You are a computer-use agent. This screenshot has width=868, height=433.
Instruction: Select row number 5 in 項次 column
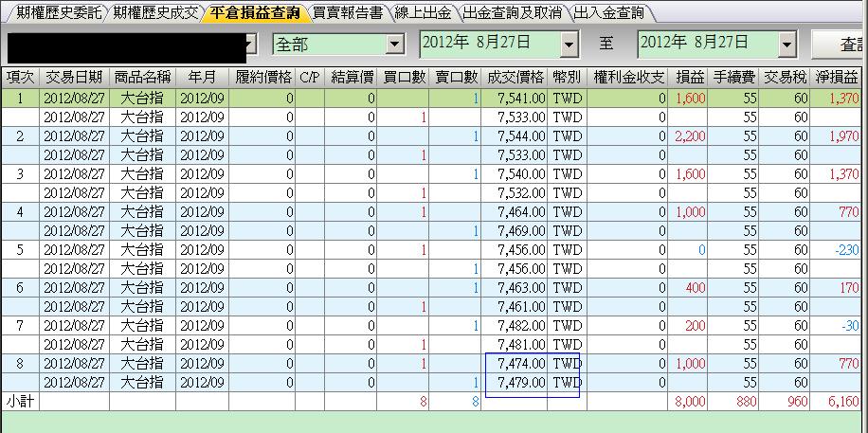21,250
